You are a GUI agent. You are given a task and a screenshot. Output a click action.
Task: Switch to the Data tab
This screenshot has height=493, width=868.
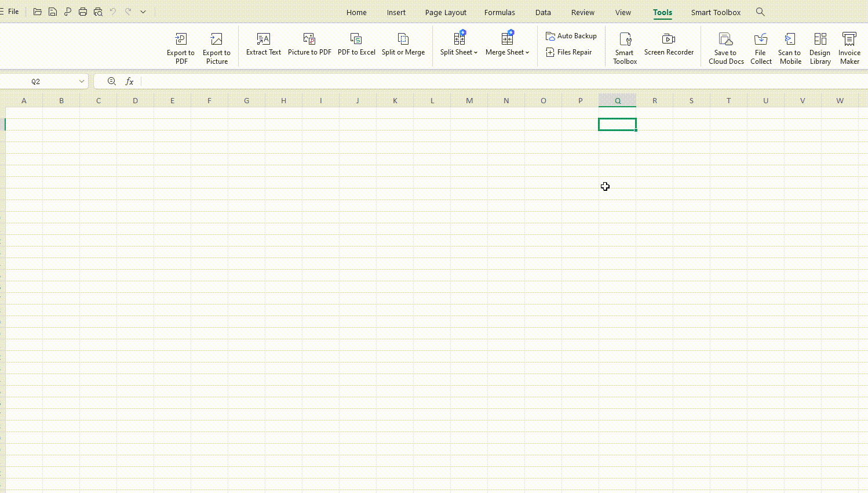pyautogui.click(x=543, y=12)
